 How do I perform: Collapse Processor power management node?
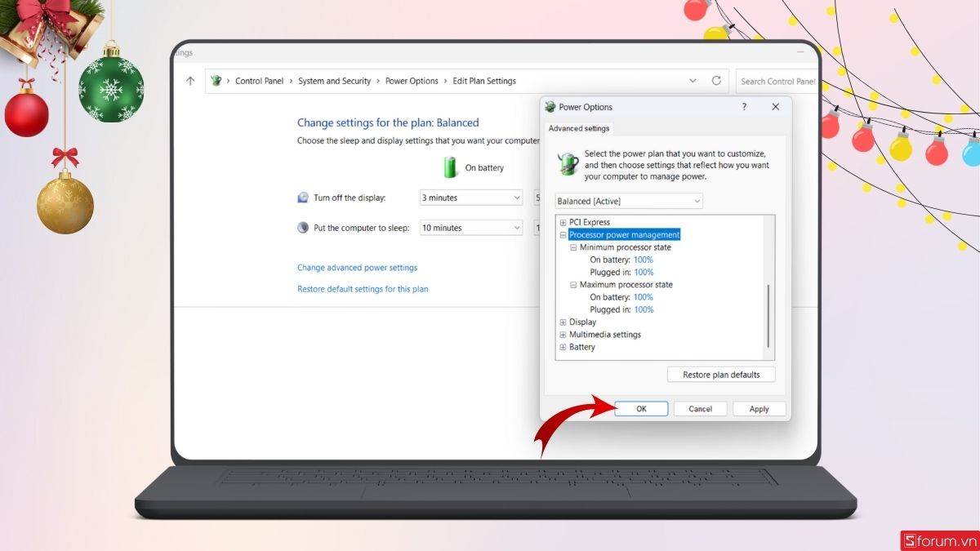563,235
